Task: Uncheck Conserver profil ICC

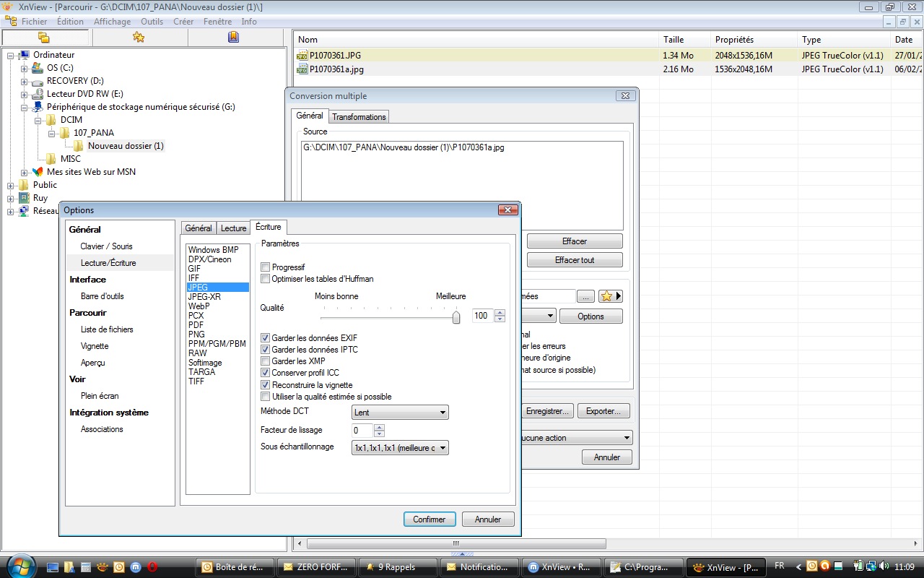Action: 265,373
